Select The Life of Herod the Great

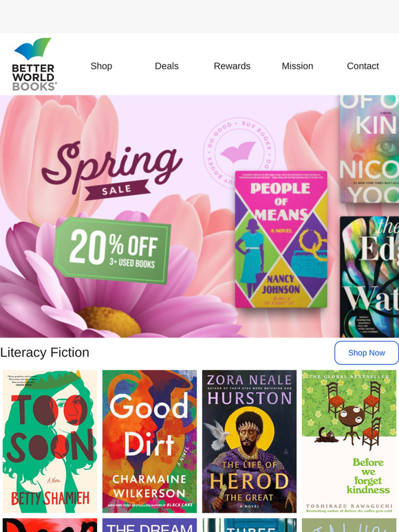[x=249, y=441]
